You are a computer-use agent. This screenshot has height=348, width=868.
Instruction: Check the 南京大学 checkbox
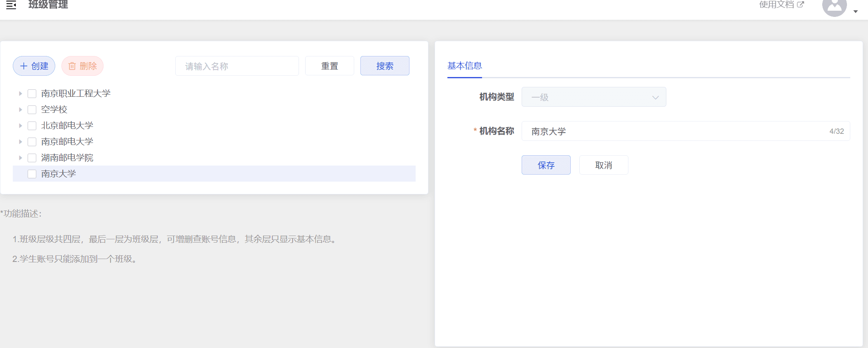pyautogui.click(x=32, y=174)
